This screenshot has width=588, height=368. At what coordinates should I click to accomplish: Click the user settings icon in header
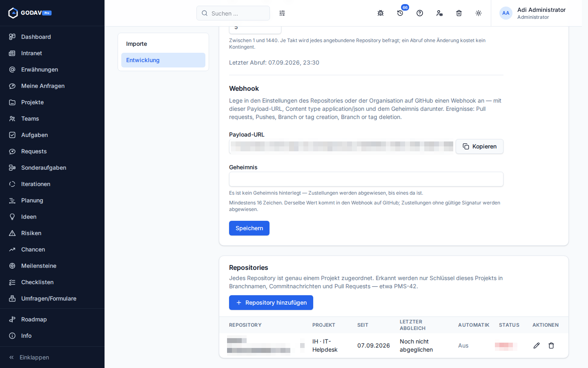(x=439, y=13)
